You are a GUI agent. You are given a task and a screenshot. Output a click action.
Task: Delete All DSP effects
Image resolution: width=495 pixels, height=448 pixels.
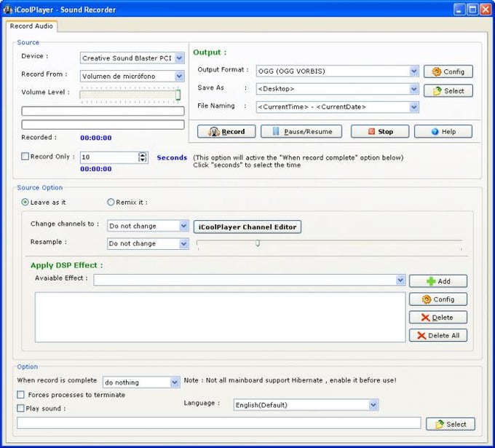(438, 335)
